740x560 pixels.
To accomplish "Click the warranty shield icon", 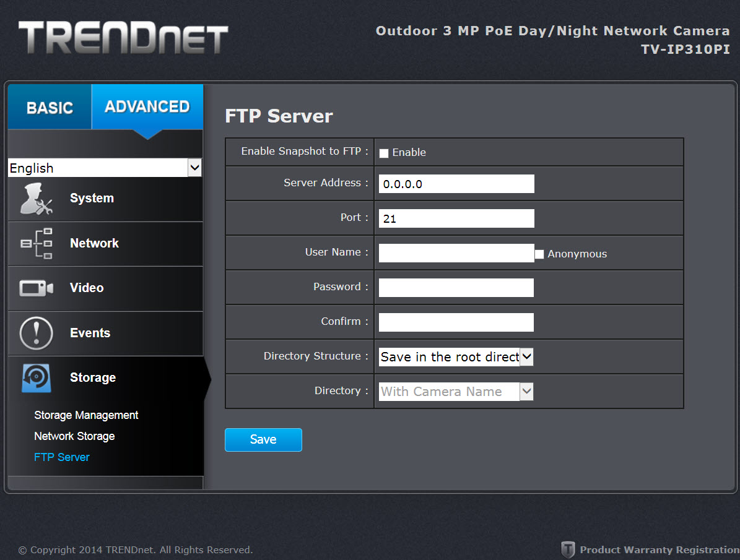I will pyautogui.click(x=568, y=549).
